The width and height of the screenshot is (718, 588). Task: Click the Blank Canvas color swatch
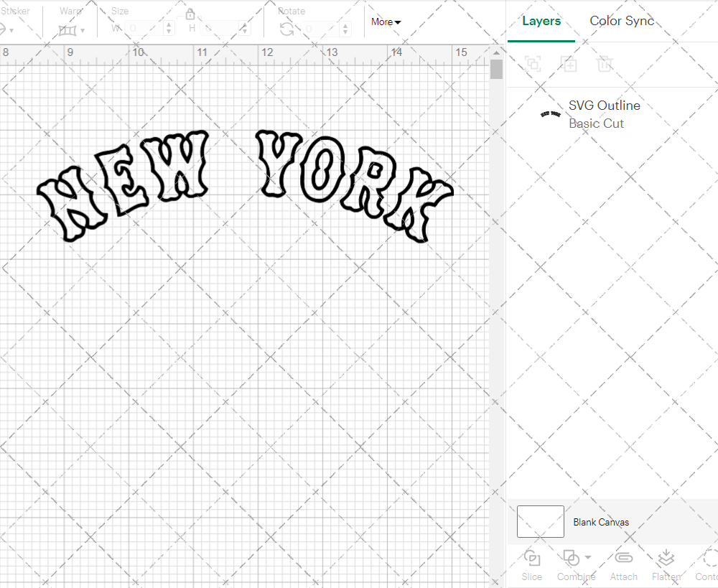(x=540, y=522)
